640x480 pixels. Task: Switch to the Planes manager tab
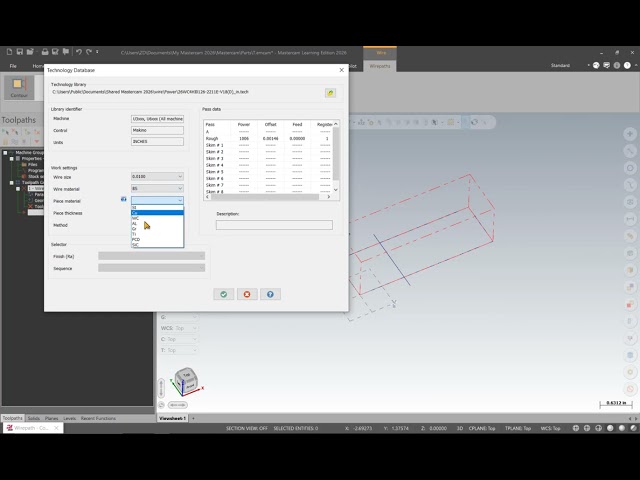(51, 418)
